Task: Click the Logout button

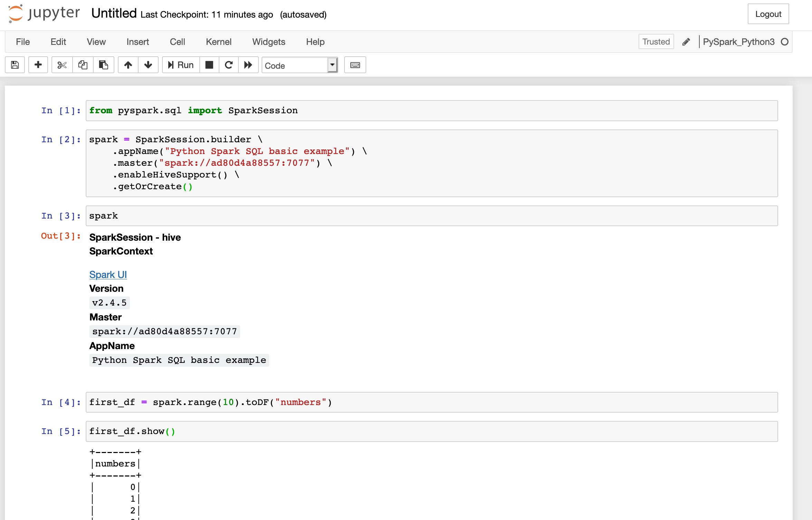Action: coord(768,14)
